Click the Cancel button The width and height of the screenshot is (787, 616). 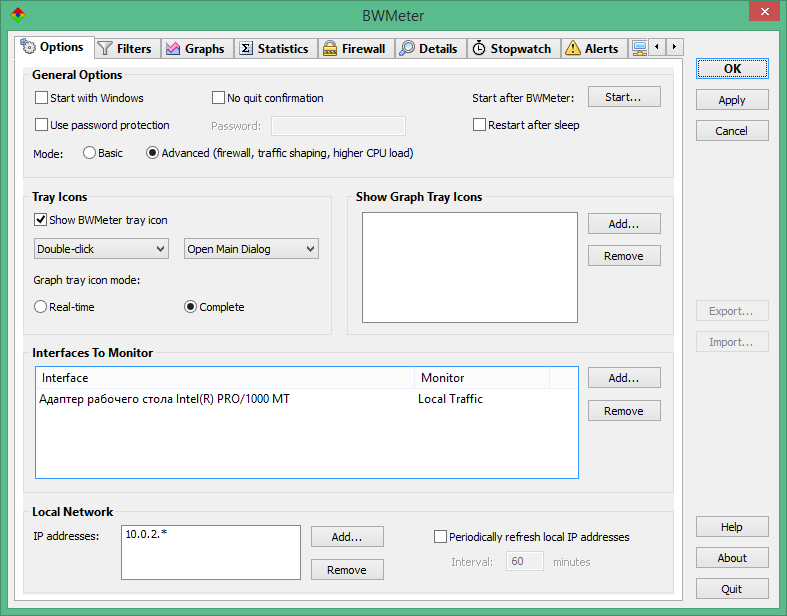point(732,131)
